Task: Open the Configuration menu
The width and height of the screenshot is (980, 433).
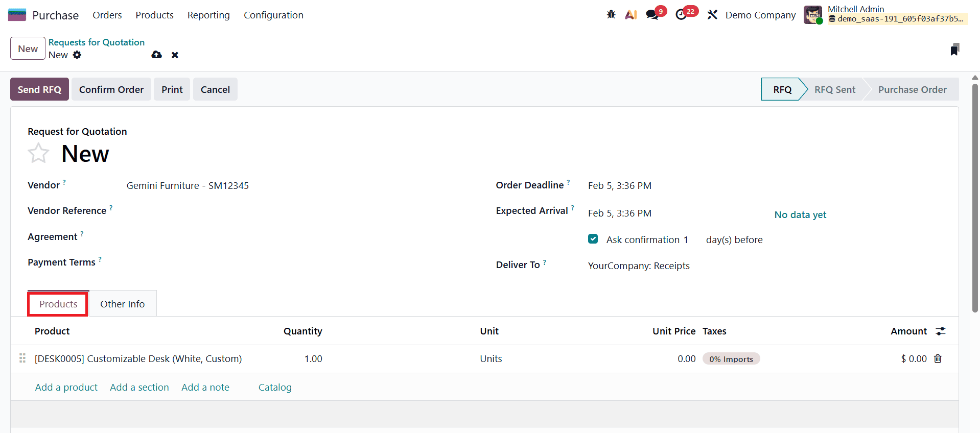Action: point(273,15)
